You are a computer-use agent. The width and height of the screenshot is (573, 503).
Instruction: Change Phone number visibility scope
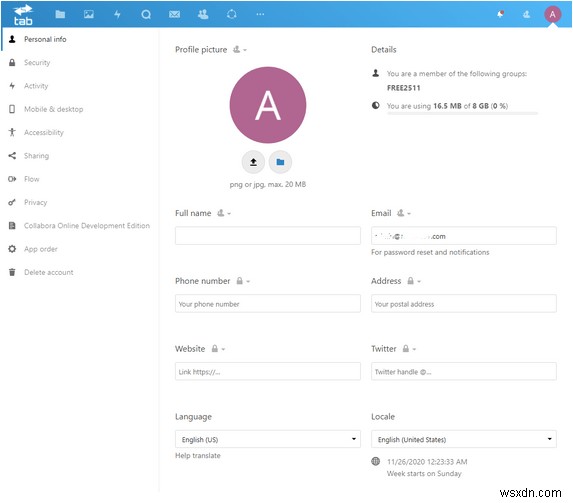(x=243, y=281)
